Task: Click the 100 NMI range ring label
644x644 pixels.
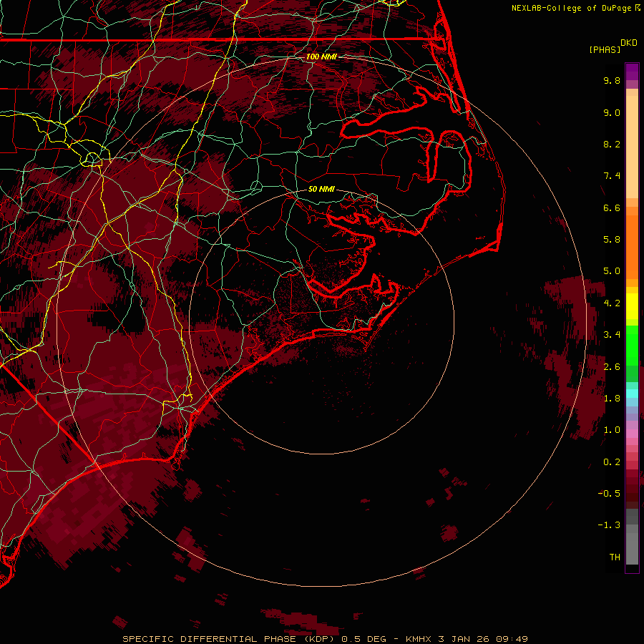Action: pyautogui.click(x=321, y=57)
